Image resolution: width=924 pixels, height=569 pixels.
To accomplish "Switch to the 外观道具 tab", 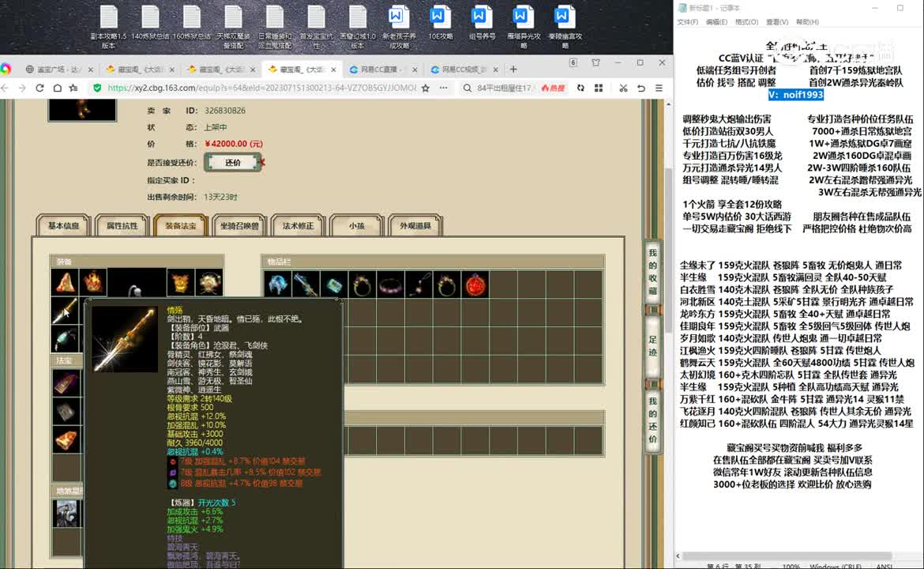I will tap(415, 225).
